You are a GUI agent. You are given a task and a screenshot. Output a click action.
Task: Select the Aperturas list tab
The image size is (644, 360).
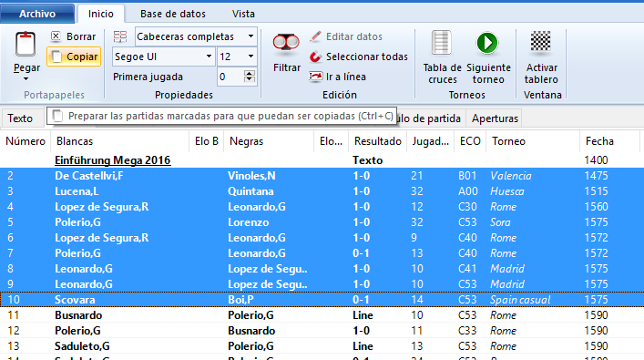pos(495,118)
